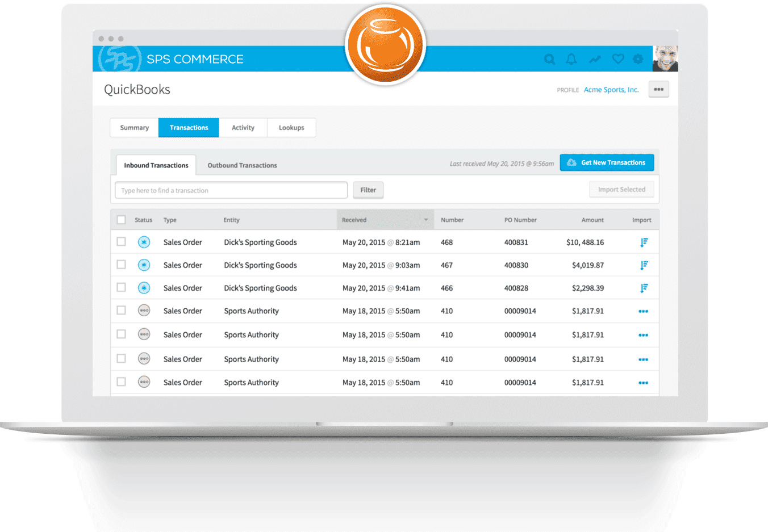
Task: Click the import icon for order 468
Action: (x=644, y=242)
